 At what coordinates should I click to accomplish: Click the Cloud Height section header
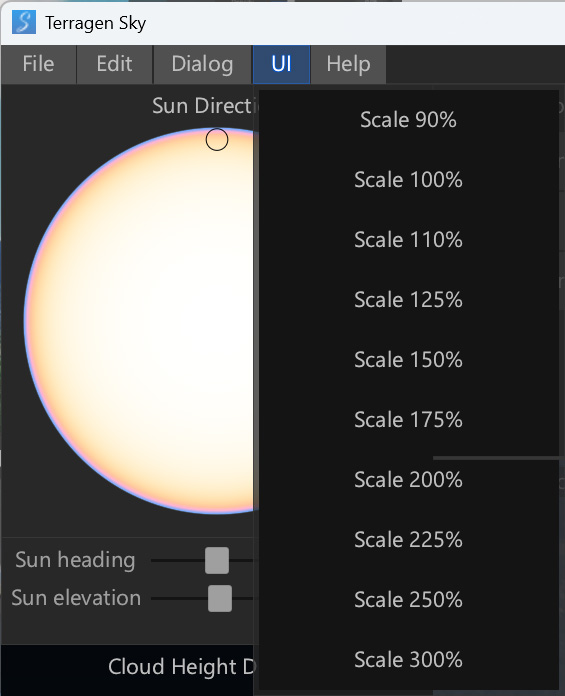[182, 667]
